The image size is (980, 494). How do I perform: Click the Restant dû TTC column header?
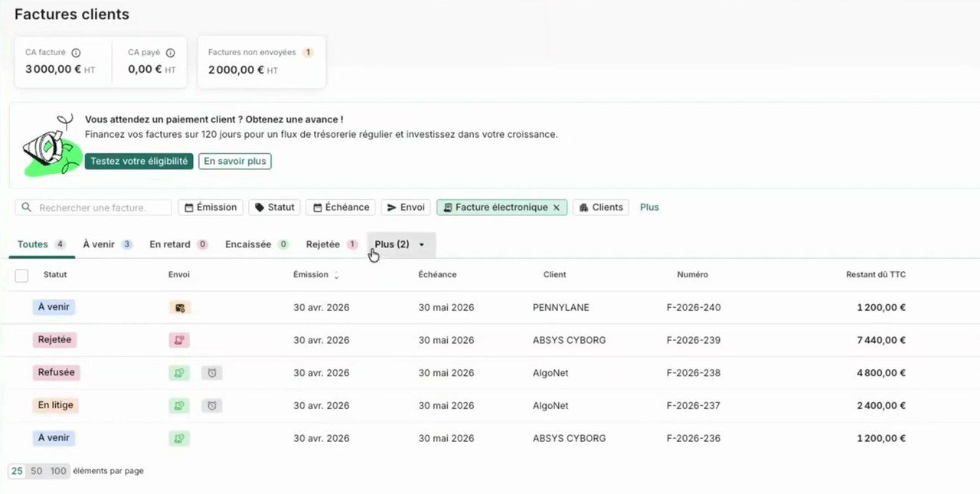point(876,275)
